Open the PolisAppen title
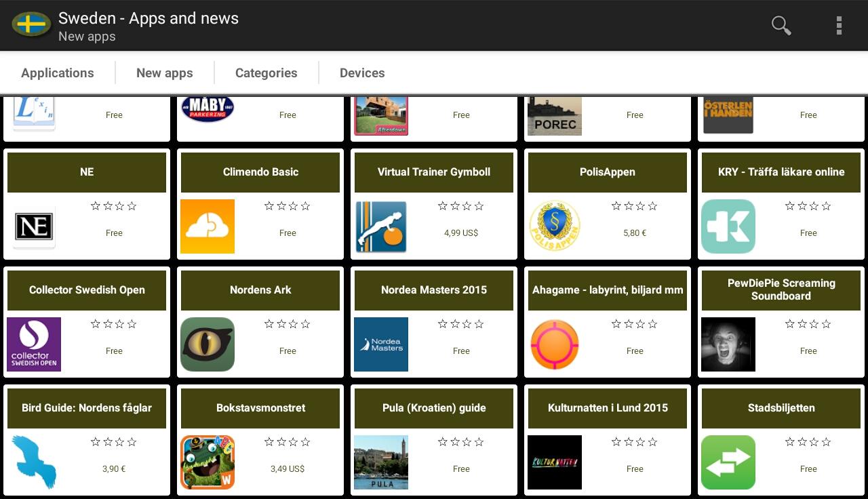The width and height of the screenshot is (868, 499). 608,172
